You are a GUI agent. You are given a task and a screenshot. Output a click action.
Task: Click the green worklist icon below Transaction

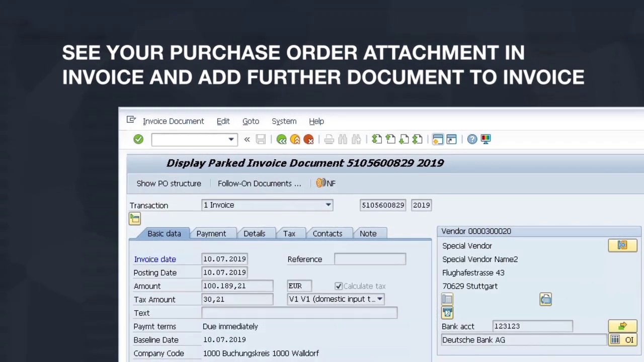[x=135, y=219]
